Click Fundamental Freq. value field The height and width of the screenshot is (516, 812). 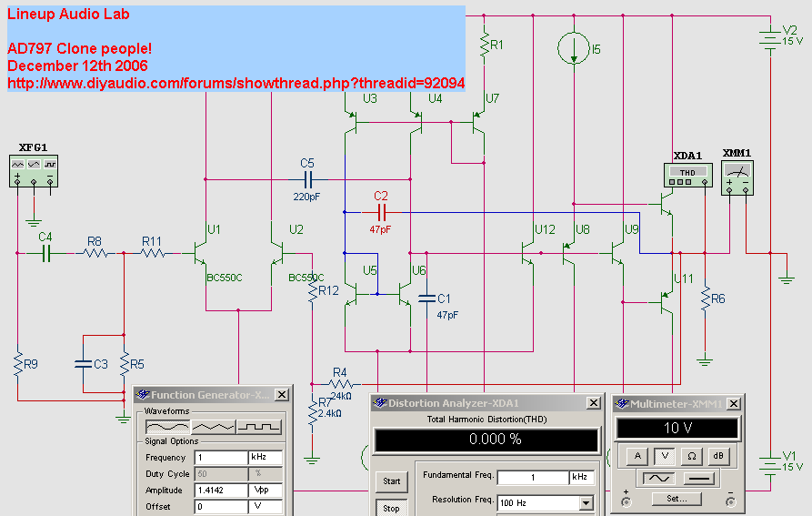coord(533,477)
